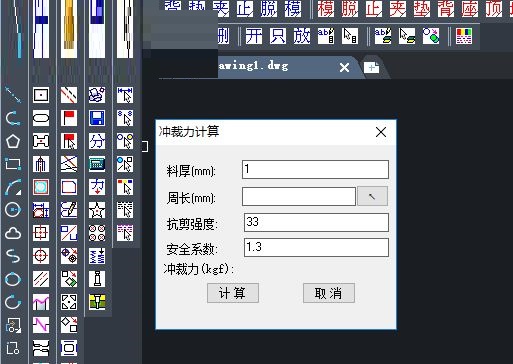Image resolution: width=513 pixels, height=364 pixels.
Task: Click the red 垫 layer button
Action: (422, 9)
